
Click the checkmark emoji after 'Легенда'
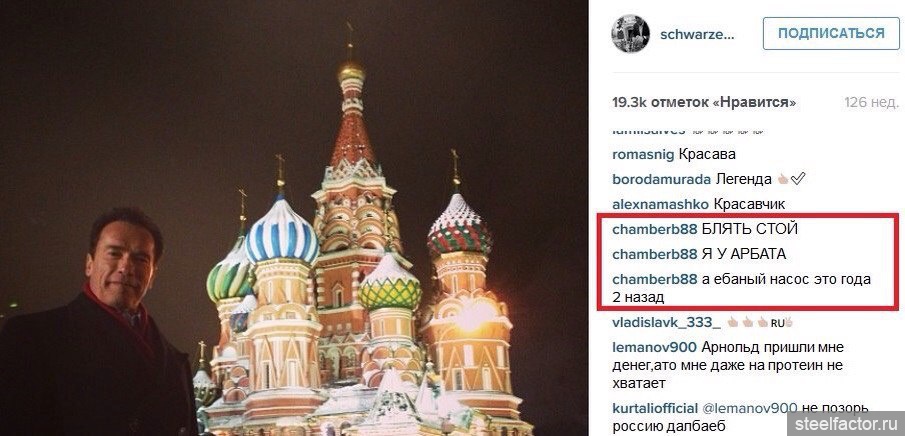pos(798,180)
